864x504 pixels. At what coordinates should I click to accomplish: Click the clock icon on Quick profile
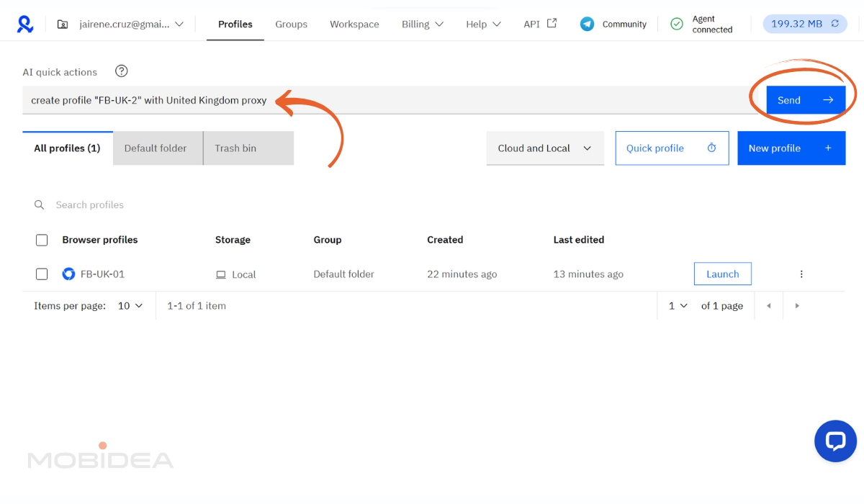(x=711, y=148)
